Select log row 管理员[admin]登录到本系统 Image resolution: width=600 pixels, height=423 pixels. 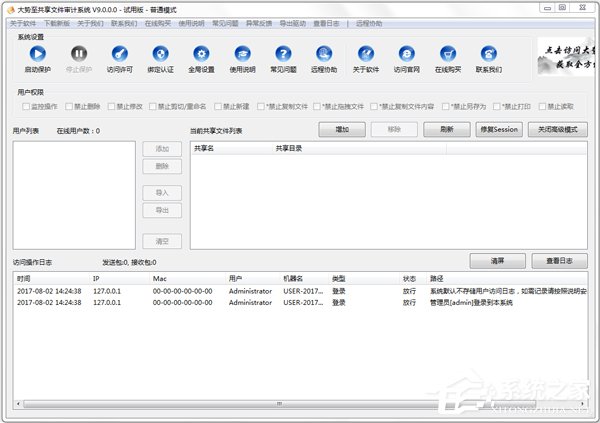301,302
